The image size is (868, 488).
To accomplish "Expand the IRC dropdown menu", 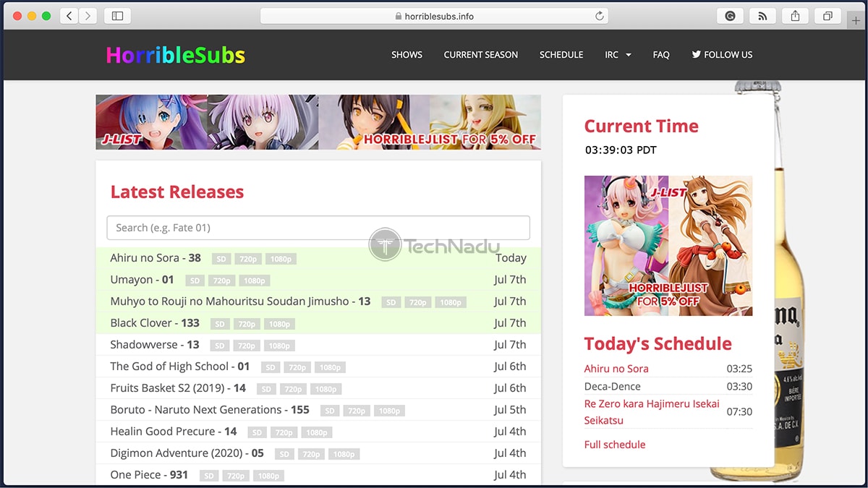I will [618, 54].
